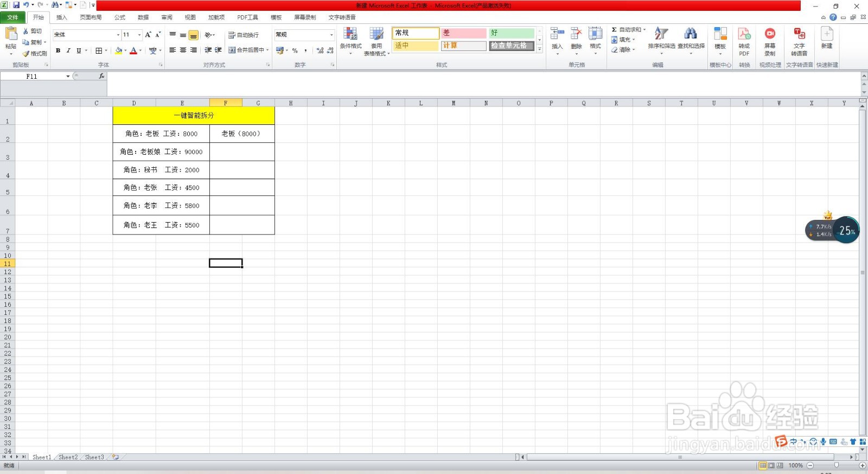Toggle Italic formatting
The image size is (868, 474).
coord(68,50)
